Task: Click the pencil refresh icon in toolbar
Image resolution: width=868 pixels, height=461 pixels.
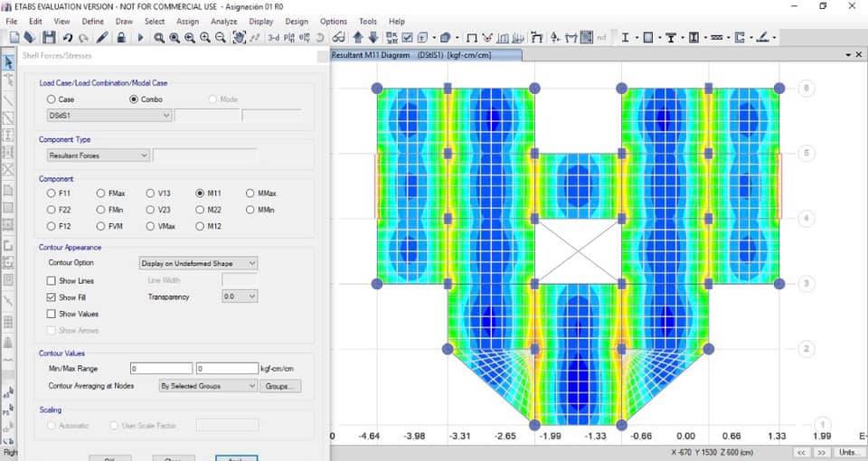Action: tap(102, 38)
